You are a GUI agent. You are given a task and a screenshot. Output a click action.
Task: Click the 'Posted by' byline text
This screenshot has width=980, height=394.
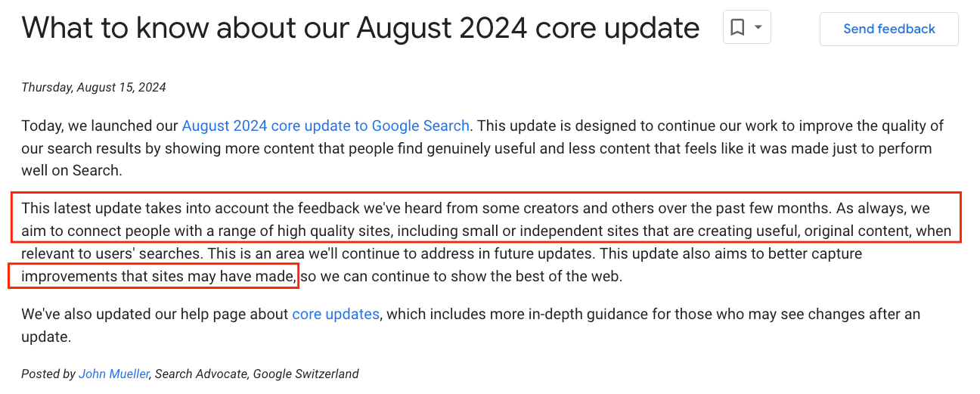48,374
